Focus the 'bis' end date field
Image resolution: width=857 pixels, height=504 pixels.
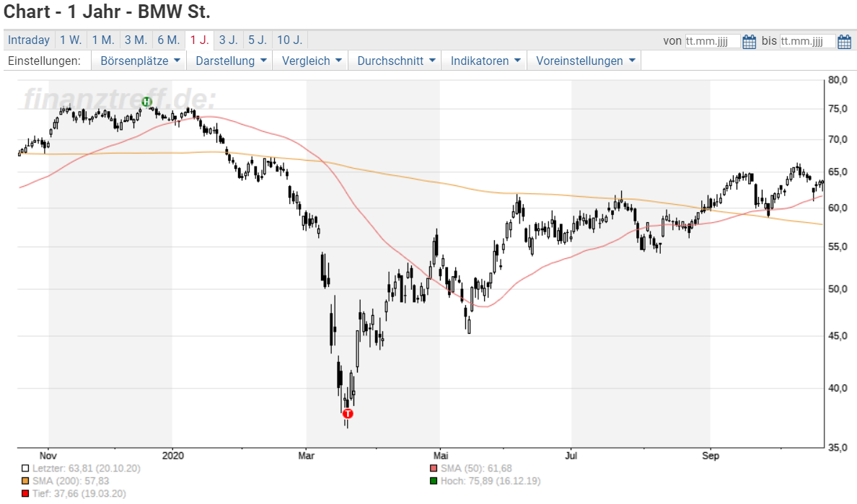click(x=808, y=41)
